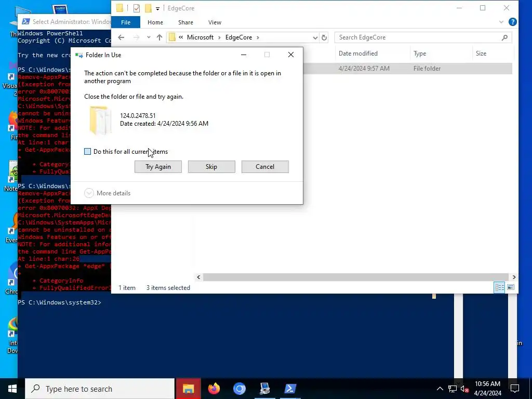Open the Home ribbon tab
The image size is (532, 399).
tap(155, 22)
